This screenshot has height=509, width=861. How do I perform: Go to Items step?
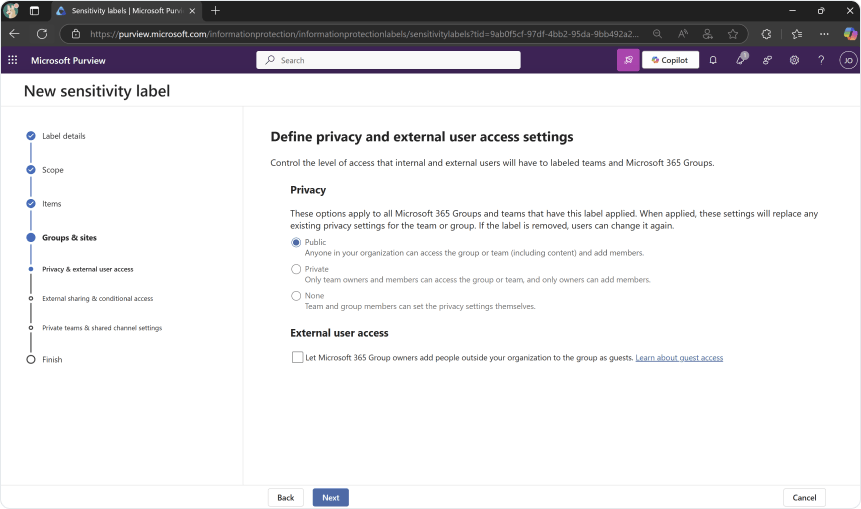[x=52, y=204]
